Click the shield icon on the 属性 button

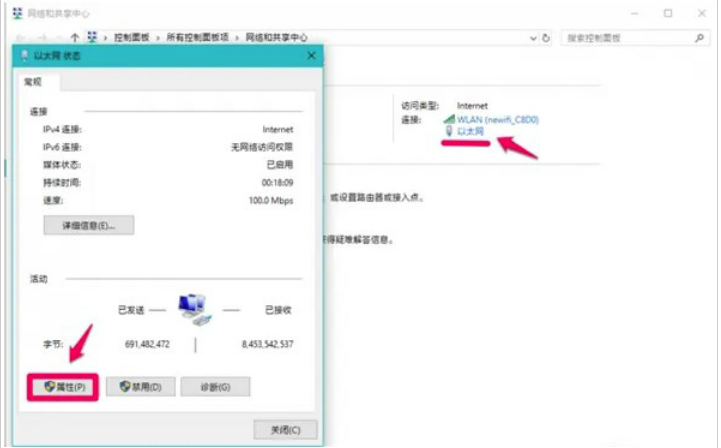pyautogui.click(x=50, y=386)
